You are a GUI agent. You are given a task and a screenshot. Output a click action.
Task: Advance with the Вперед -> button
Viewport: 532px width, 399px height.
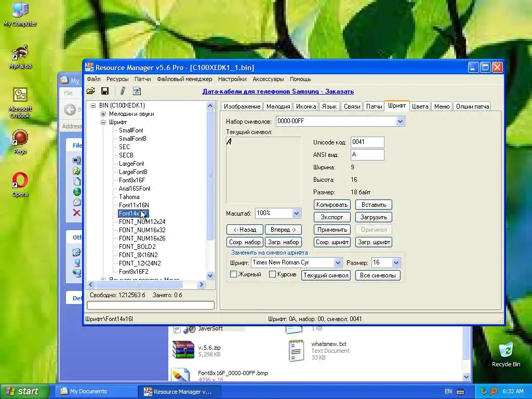coord(283,230)
